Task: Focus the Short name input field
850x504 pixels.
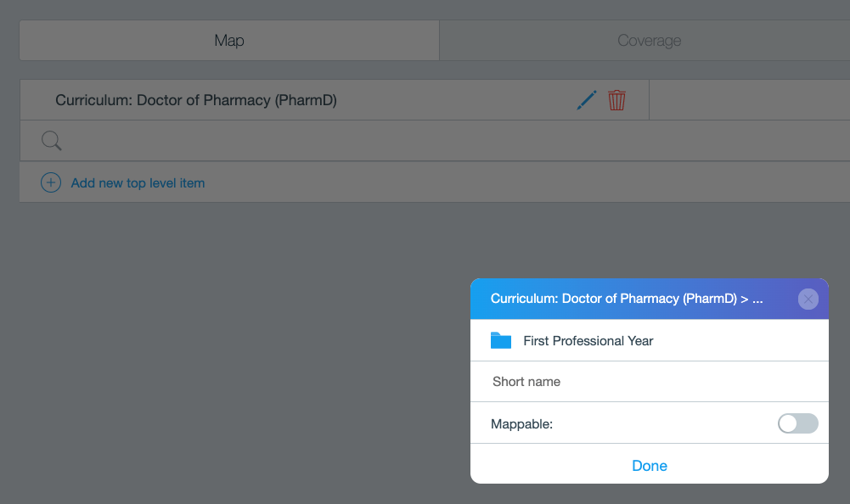Action: coord(650,382)
